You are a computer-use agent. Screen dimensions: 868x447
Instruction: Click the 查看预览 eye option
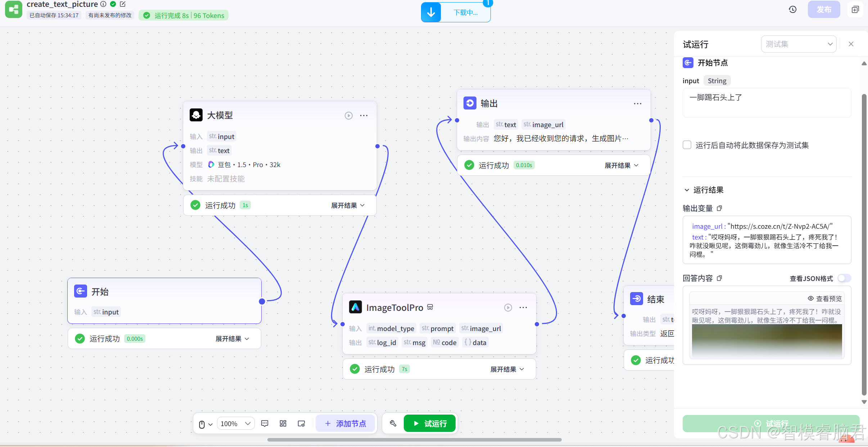click(x=825, y=299)
